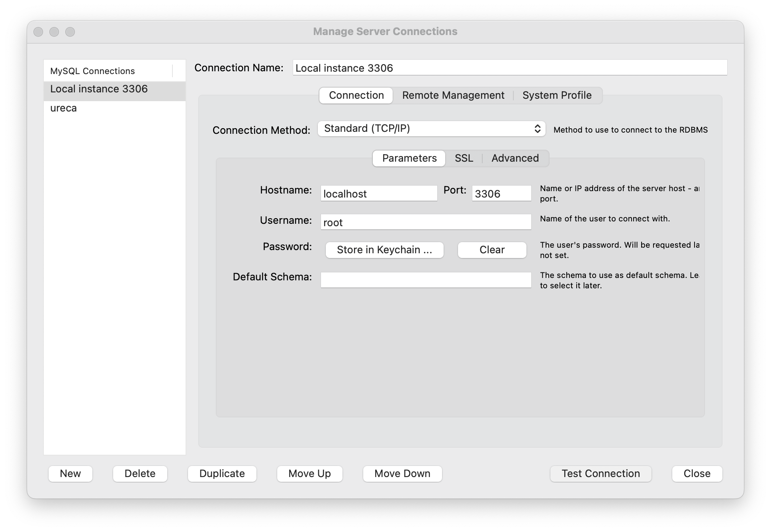Switch to the SSL tab
This screenshot has width=771, height=532.
coord(464,158)
